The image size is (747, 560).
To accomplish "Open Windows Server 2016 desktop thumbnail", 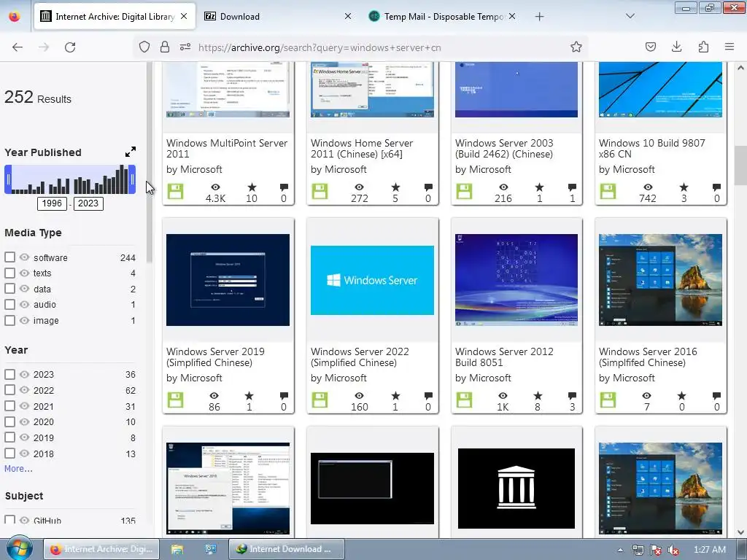I will pyautogui.click(x=660, y=280).
